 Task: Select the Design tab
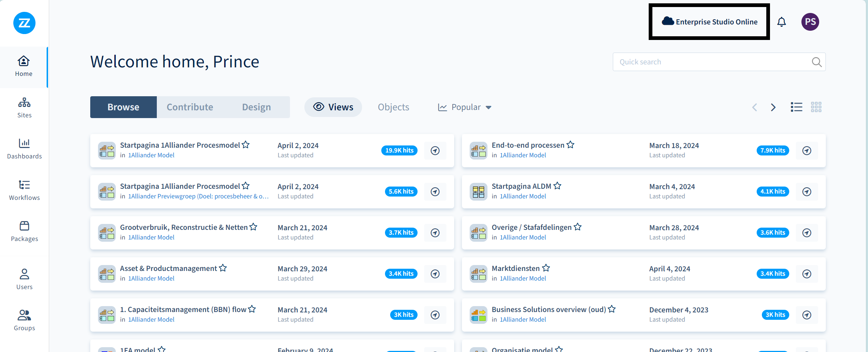coord(256,107)
